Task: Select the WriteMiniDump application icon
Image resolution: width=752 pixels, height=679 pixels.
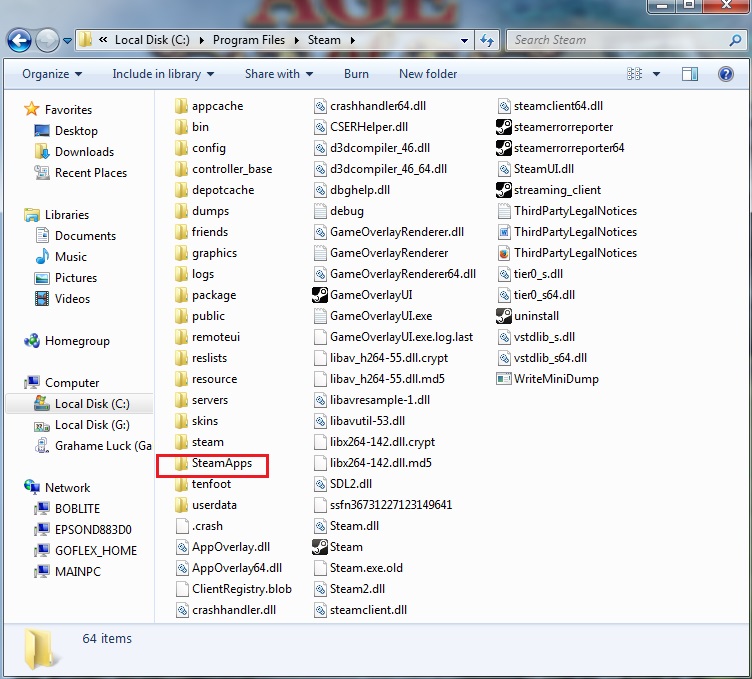Action: click(x=504, y=379)
